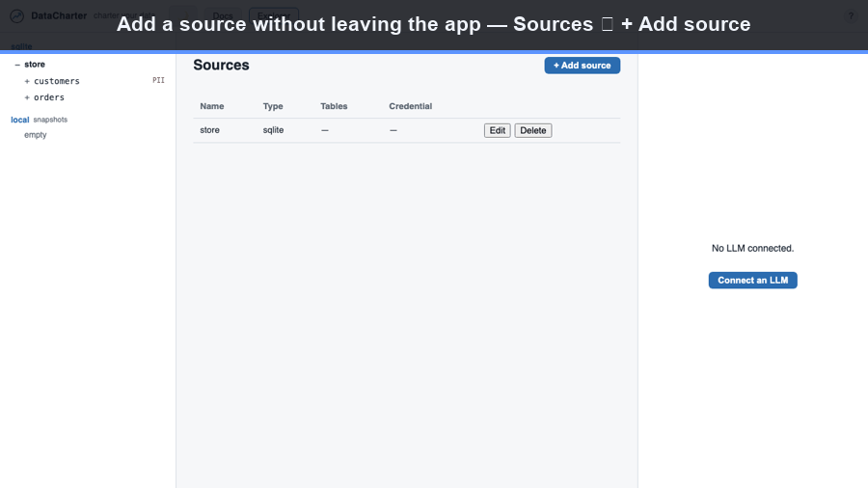Click the empty snapshots entry
The width and height of the screenshot is (868, 488).
point(36,135)
